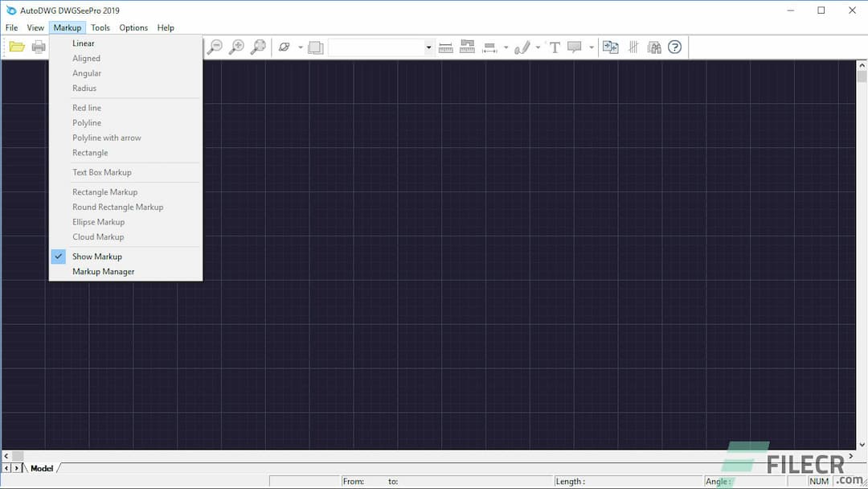Screen dimensions: 868x489
Task: Select the Area measurement tool
Action: coord(467,47)
